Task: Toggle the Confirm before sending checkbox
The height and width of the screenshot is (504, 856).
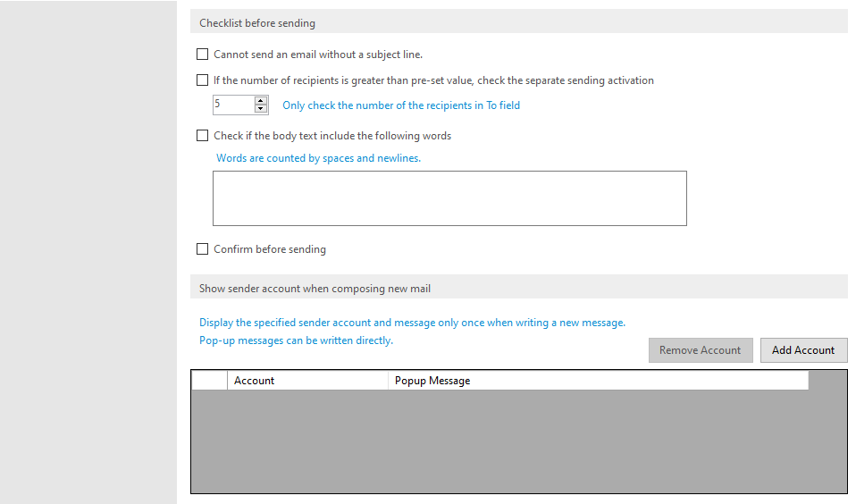Action: (203, 249)
